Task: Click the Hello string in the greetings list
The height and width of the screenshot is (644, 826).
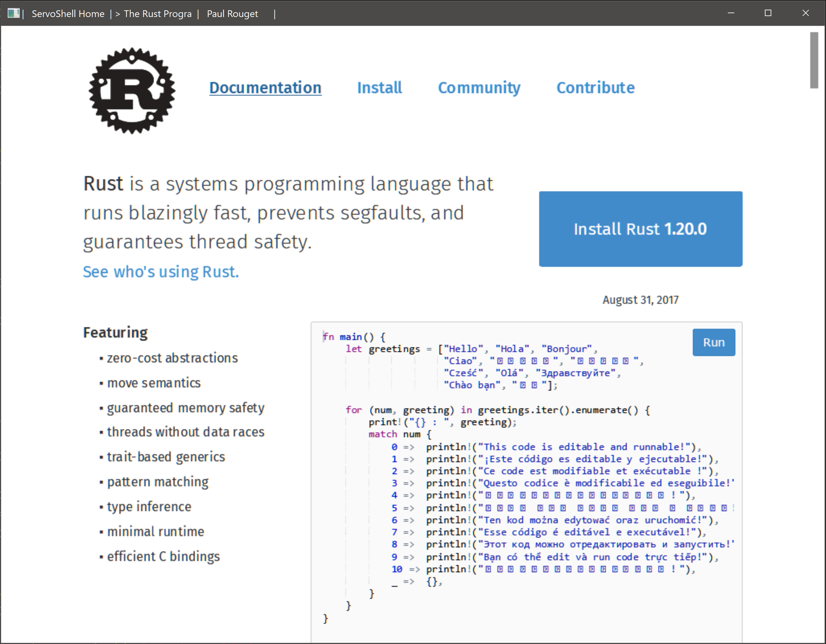Action: (462, 349)
